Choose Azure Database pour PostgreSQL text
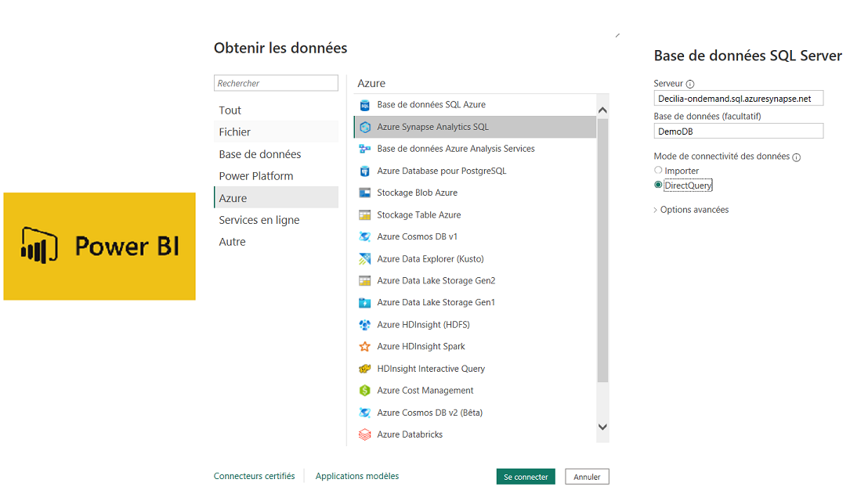 click(442, 171)
